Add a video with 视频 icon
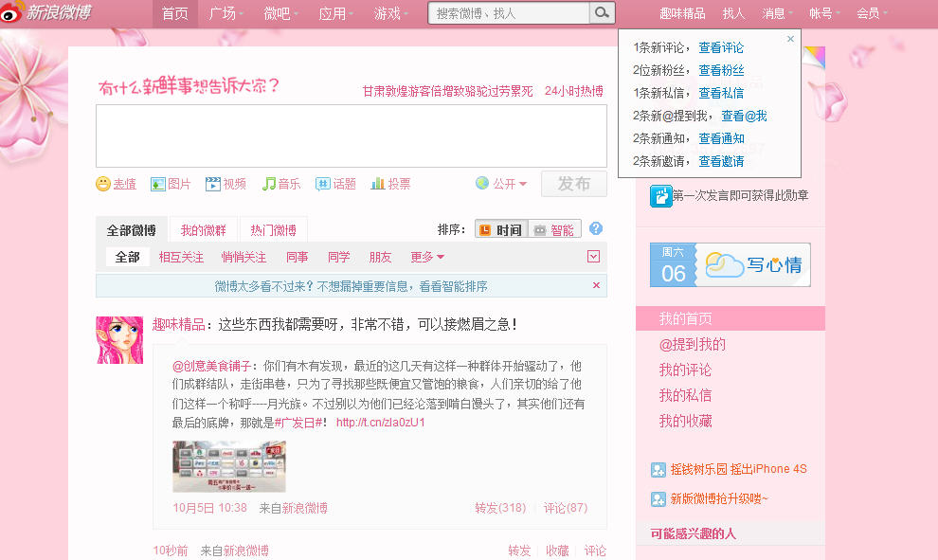The height and width of the screenshot is (560, 938). (x=225, y=184)
